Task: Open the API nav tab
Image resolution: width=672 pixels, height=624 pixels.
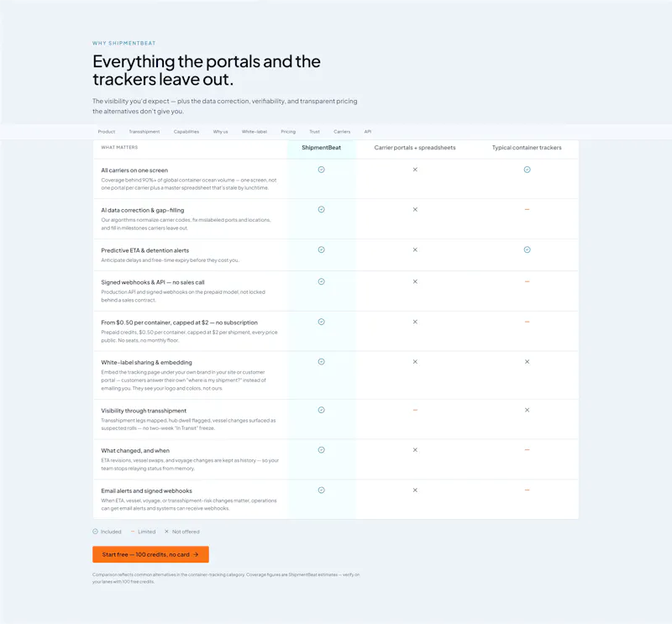Action: [x=368, y=132]
